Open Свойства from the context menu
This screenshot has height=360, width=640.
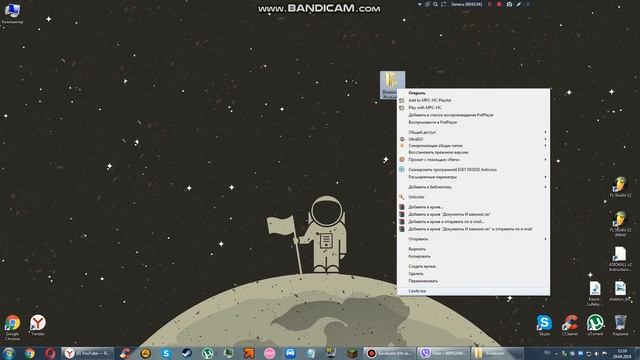(x=473, y=291)
